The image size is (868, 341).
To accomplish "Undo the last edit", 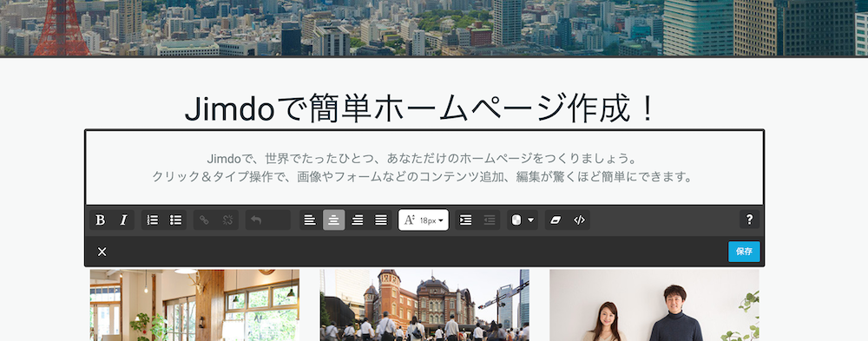I will point(256,220).
